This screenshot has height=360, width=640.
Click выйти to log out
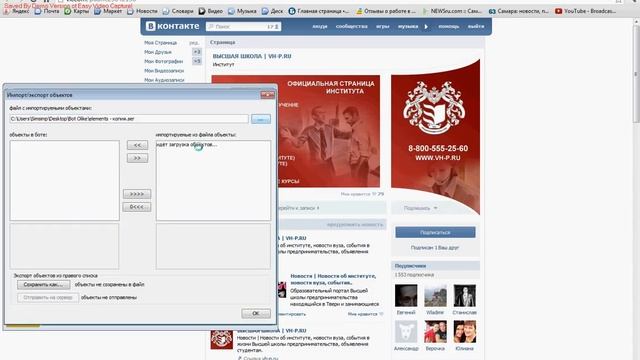(476, 27)
